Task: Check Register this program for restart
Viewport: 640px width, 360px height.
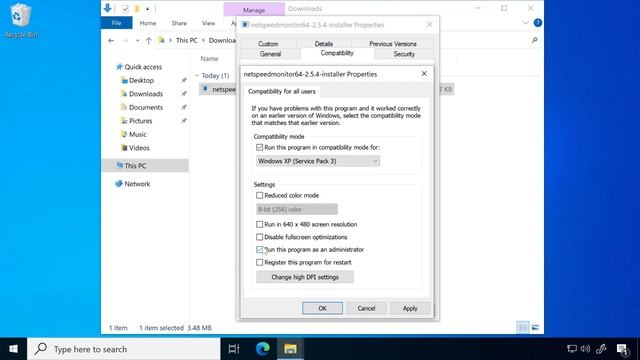Action: pyautogui.click(x=260, y=262)
